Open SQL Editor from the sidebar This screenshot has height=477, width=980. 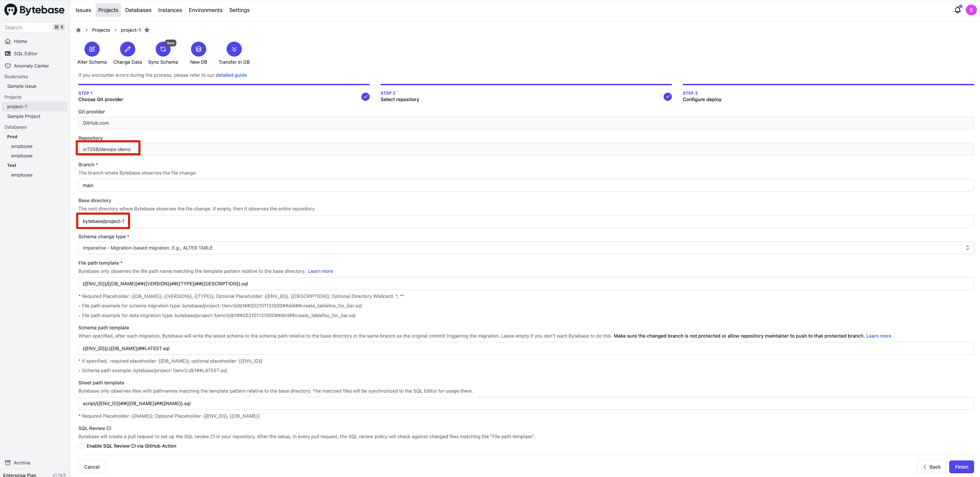(26, 54)
